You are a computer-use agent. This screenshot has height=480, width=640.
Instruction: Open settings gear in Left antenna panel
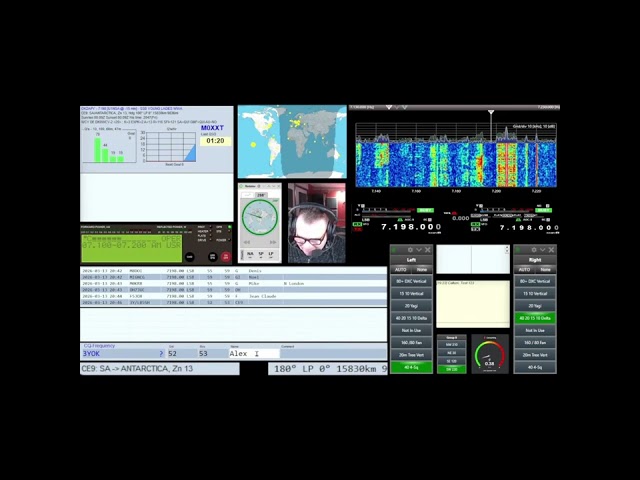[x=410, y=250]
